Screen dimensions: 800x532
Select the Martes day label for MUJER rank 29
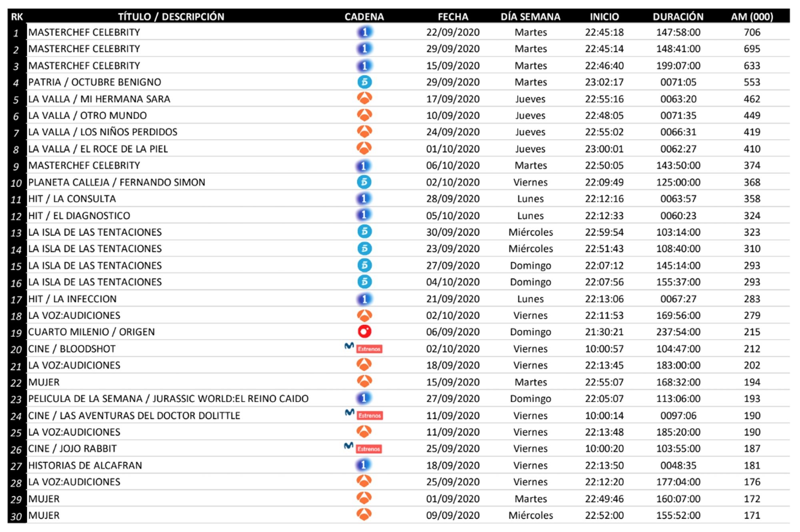coord(530,498)
